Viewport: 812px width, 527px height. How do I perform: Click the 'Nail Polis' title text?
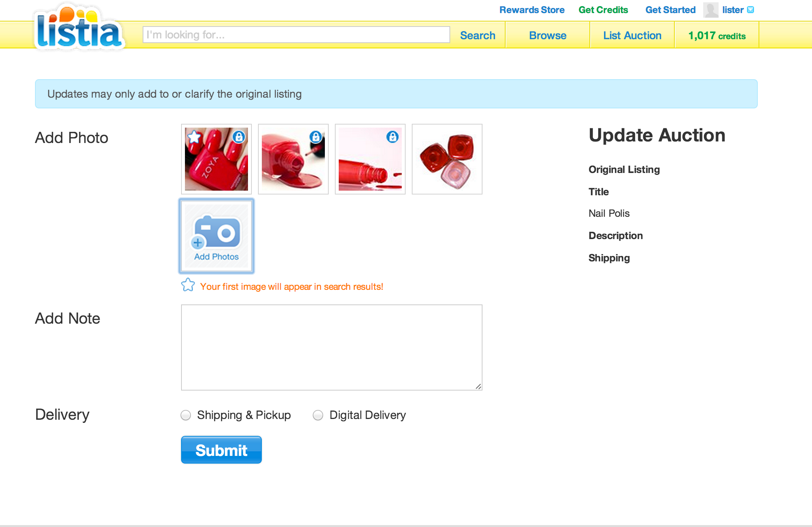pyautogui.click(x=609, y=213)
